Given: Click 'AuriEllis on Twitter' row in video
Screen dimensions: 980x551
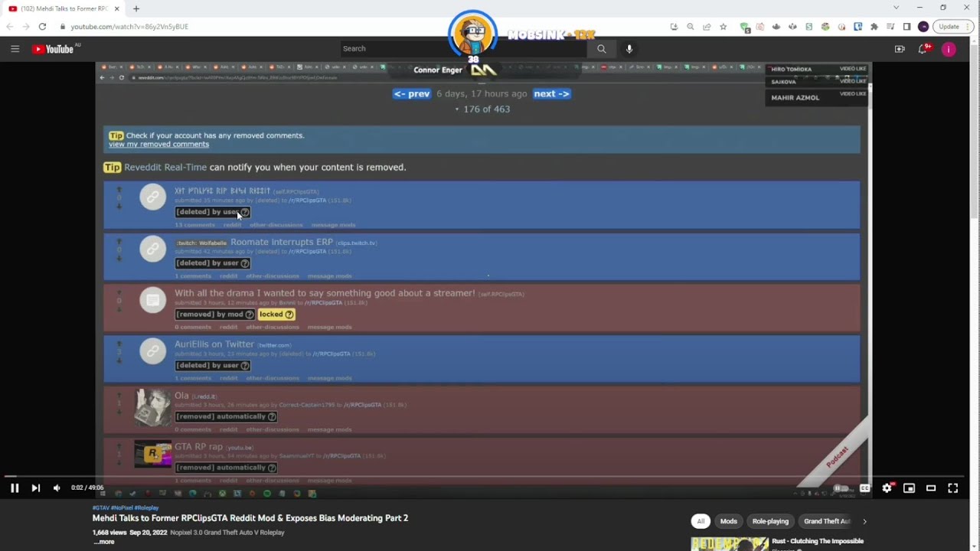Looking at the screenshot, I should (482, 359).
